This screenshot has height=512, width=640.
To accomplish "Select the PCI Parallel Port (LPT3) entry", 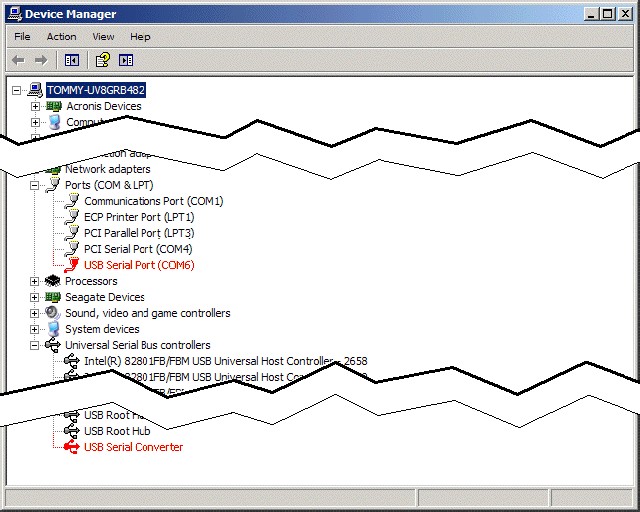I will coord(139,233).
